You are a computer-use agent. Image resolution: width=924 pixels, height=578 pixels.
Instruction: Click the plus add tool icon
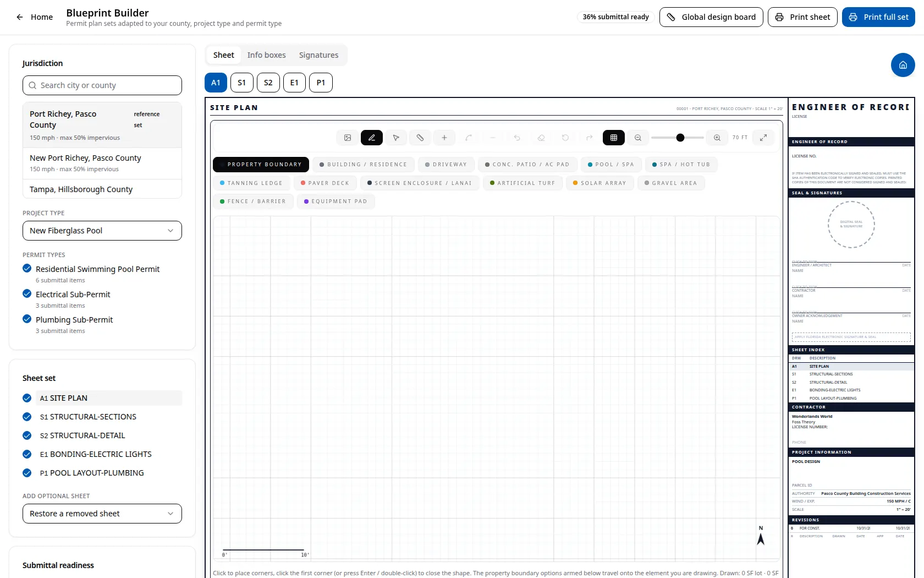(x=444, y=138)
